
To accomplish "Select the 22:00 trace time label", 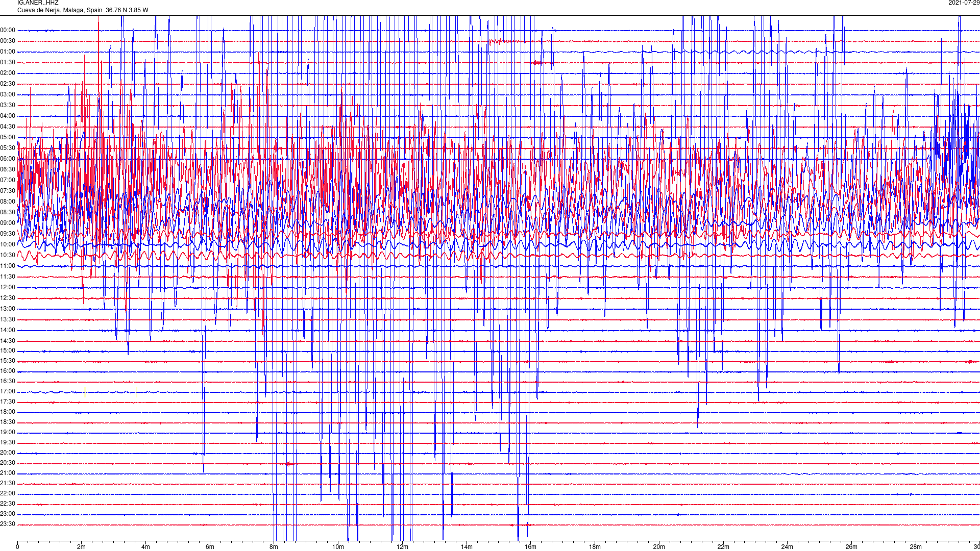I will [x=8, y=494].
